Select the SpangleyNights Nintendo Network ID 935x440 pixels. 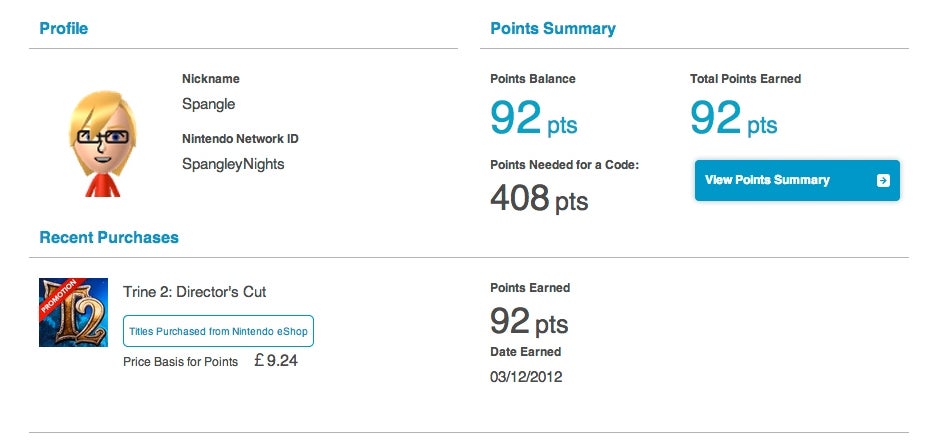[x=233, y=164]
